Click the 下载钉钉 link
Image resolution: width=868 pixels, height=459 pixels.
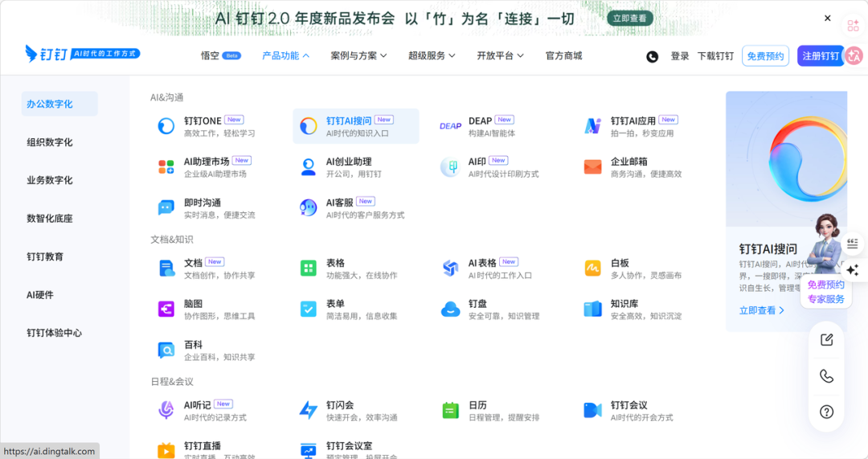coord(715,56)
